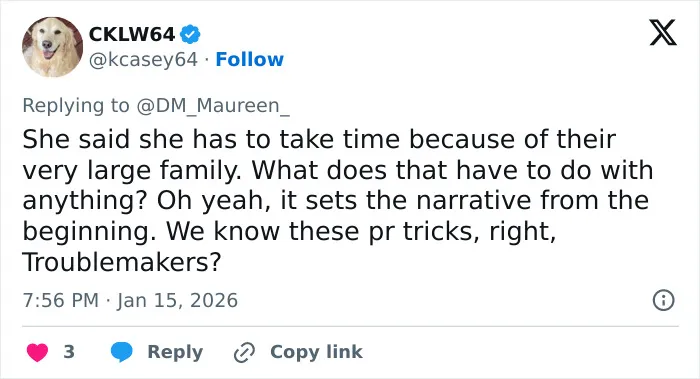
Task: Like the tweet with the pink heart
Action: tap(38, 352)
